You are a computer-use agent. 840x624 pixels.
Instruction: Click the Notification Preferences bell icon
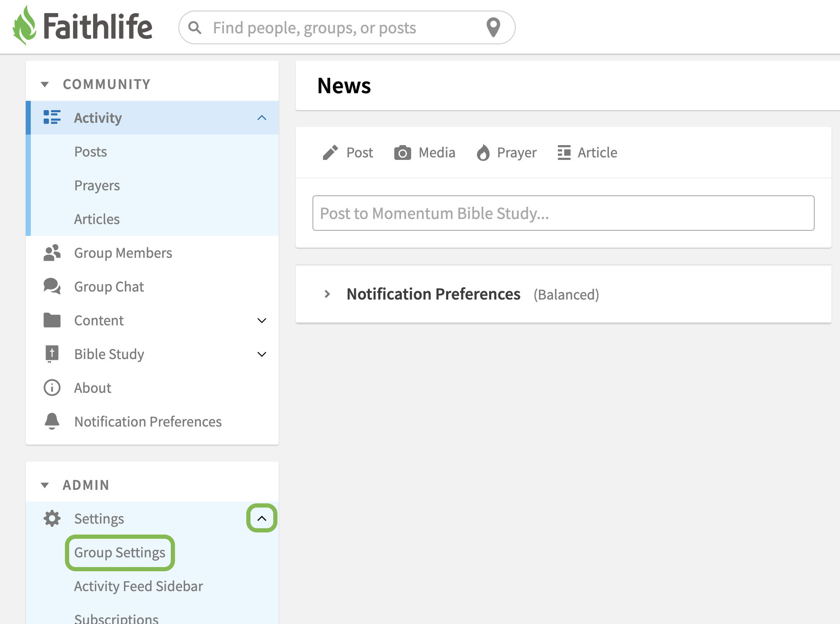click(52, 421)
